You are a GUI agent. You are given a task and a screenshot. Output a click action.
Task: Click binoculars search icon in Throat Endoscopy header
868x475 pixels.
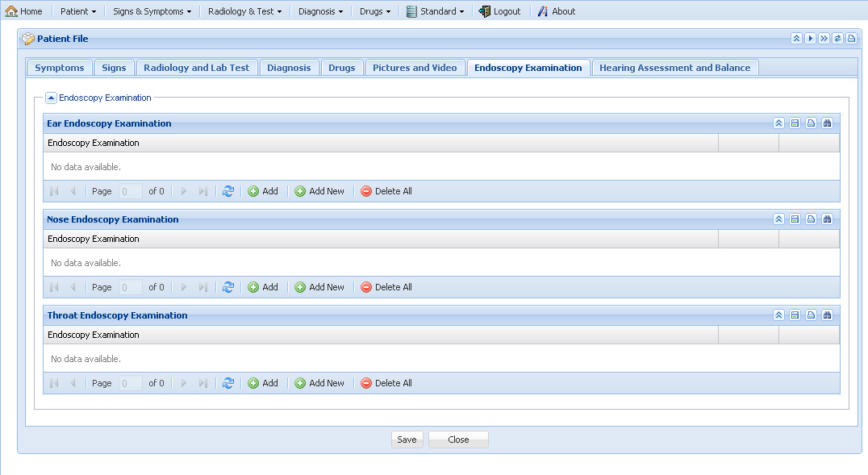pyautogui.click(x=827, y=315)
